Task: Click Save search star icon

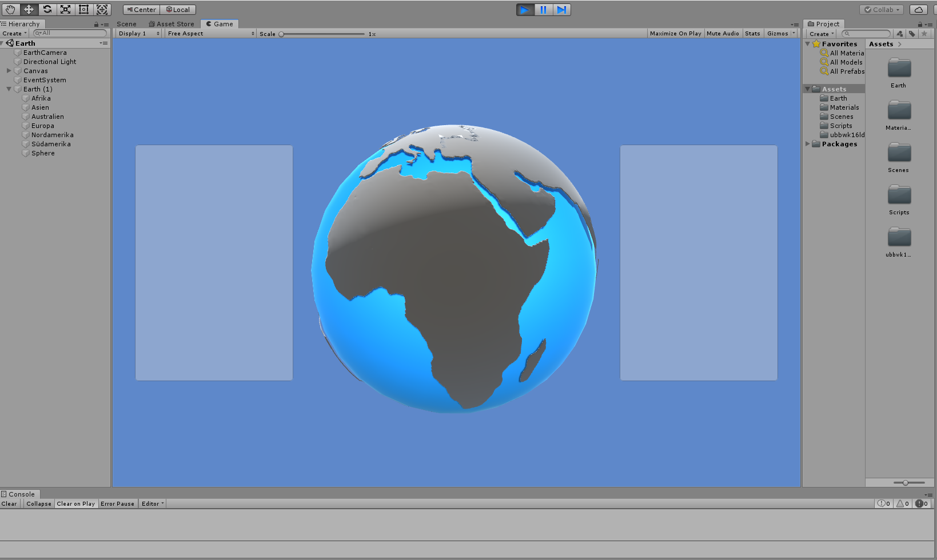Action: [x=924, y=34]
